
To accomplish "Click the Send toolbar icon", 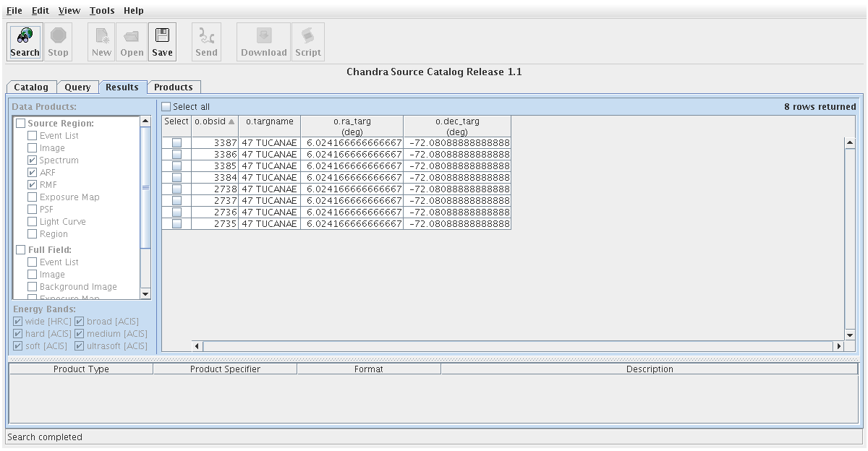I will (x=206, y=35).
